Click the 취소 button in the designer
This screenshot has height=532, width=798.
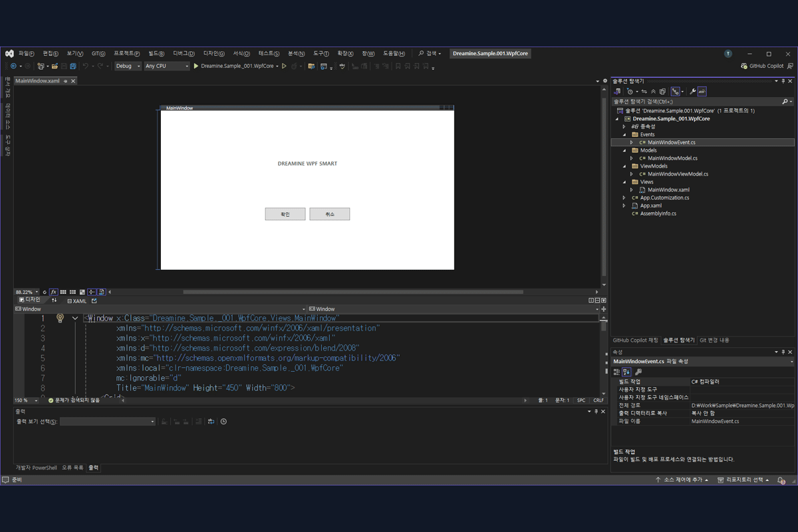(330, 214)
